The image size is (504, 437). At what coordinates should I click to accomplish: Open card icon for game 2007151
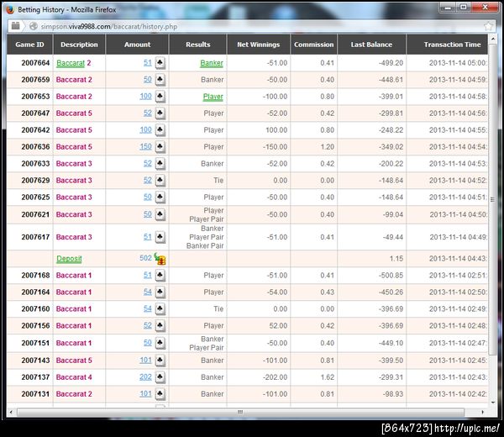coord(160,343)
